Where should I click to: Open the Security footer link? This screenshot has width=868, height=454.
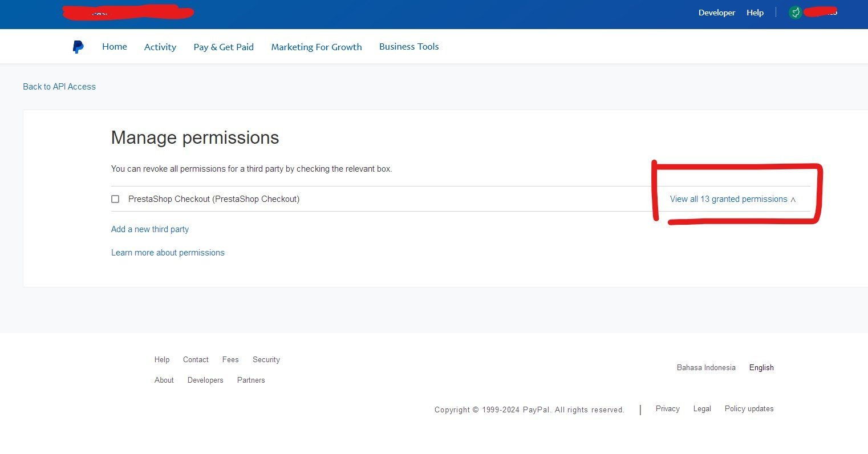pyautogui.click(x=266, y=360)
